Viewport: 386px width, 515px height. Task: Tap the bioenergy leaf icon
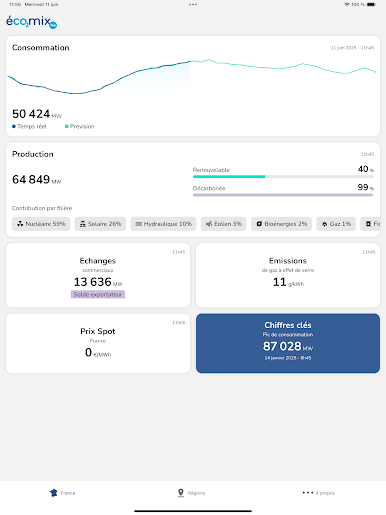pos(259,224)
